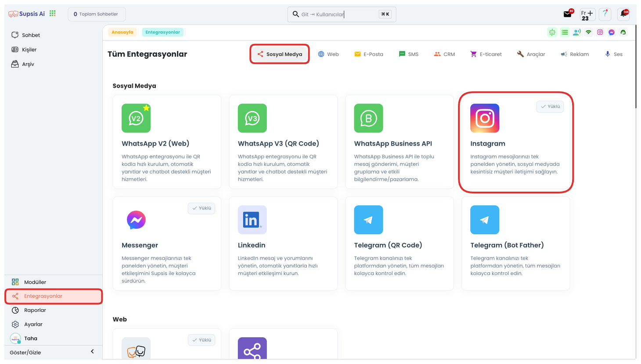The height and width of the screenshot is (364, 641).
Task: Switch to the Web tab
Action: (x=328, y=54)
